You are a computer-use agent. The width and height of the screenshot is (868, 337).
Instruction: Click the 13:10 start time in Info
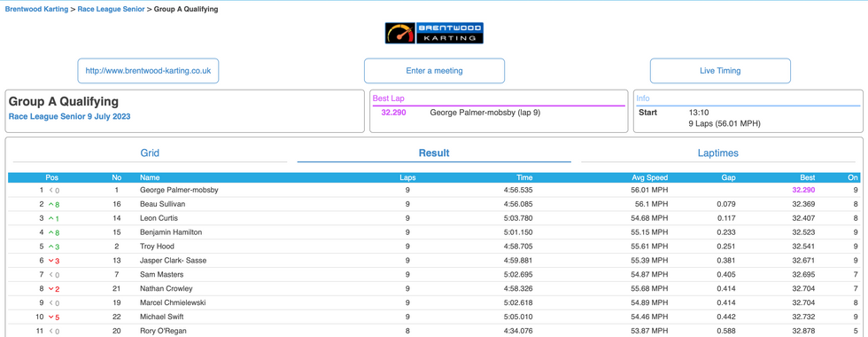coord(698,113)
